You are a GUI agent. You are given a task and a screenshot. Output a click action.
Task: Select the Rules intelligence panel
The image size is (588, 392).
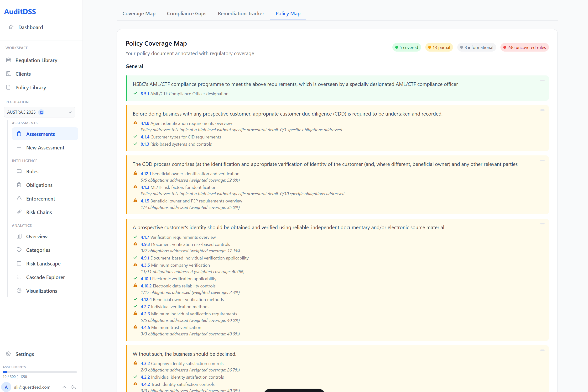click(33, 171)
